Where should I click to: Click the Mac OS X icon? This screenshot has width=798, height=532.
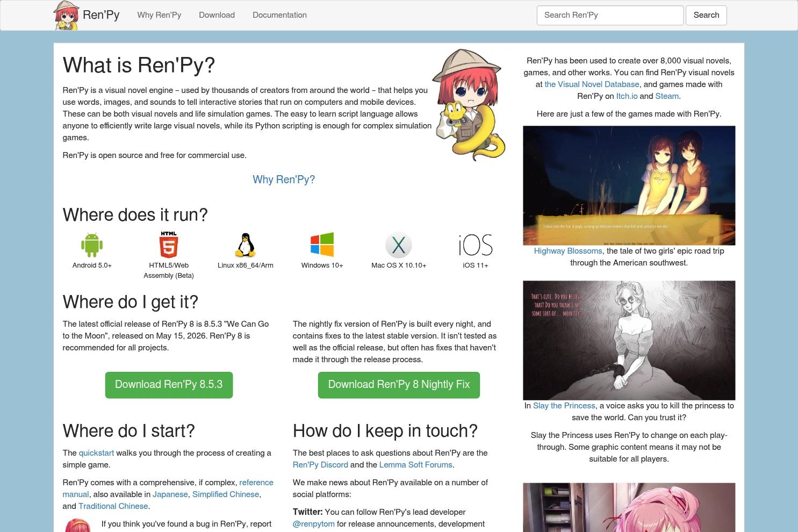[x=399, y=245]
